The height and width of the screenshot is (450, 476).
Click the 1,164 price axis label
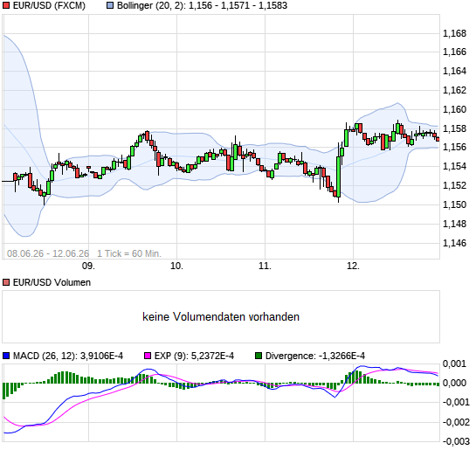point(454,71)
